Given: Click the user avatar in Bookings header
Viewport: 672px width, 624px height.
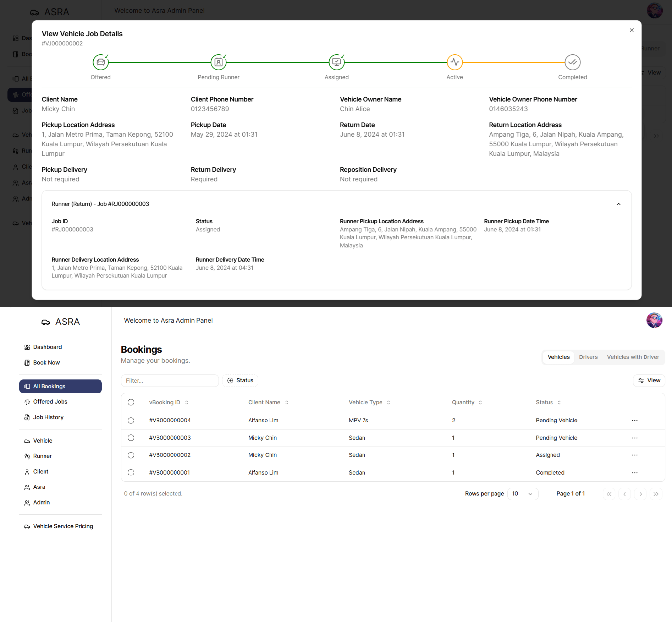Looking at the screenshot, I should (x=654, y=321).
